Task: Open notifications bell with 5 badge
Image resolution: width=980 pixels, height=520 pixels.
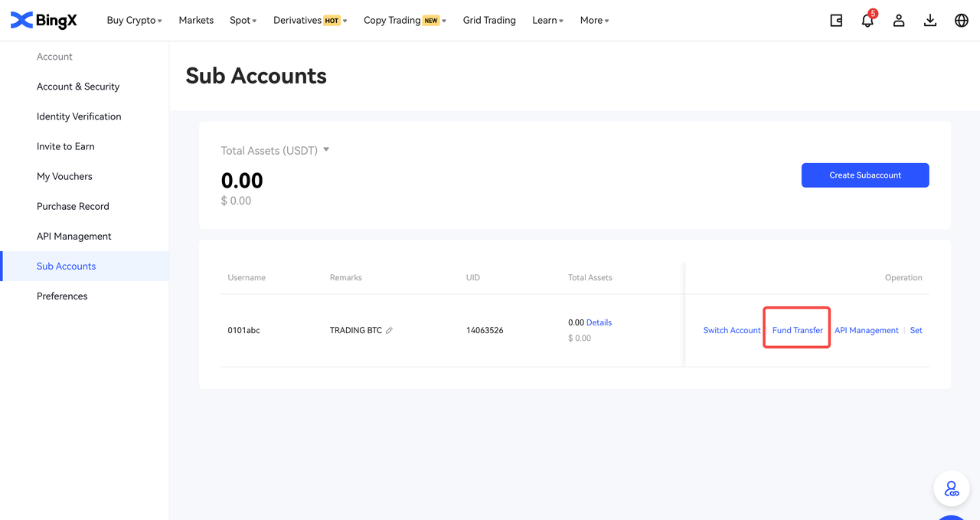Action: [x=867, y=21]
